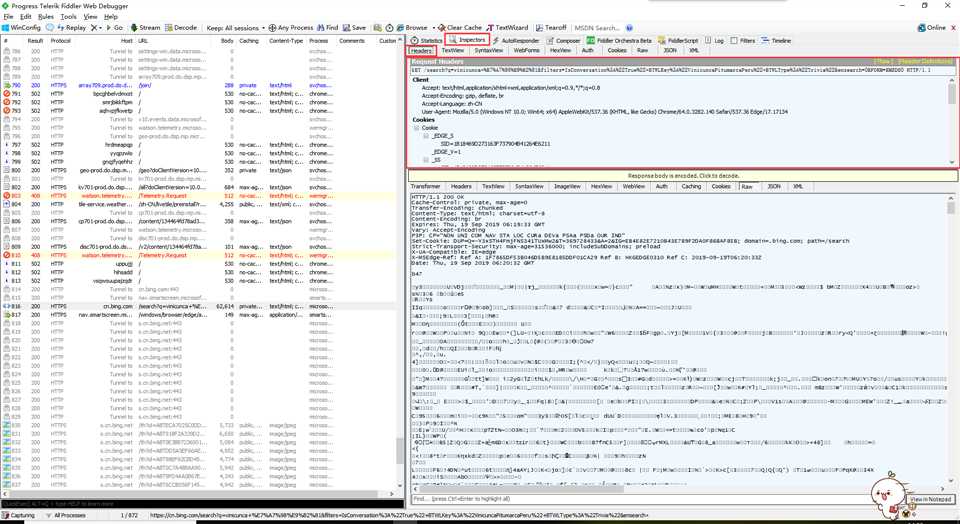Viewport: 960px width, 524px height.
Task: Select session 803 watson.telemetry row
Action: click(x=200, y=196)
